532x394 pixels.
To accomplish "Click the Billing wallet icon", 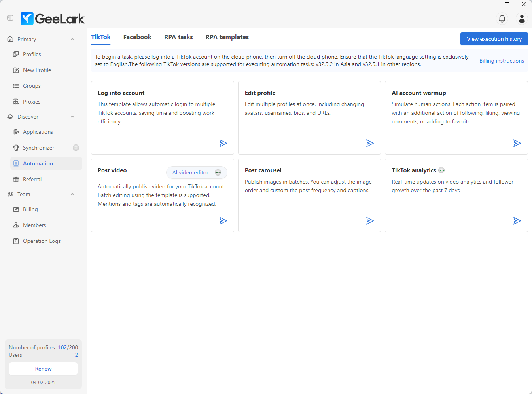I will pos(16,209).
